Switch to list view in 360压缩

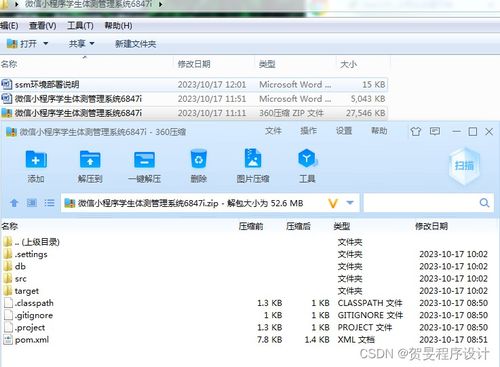click(x=49, y=203)
